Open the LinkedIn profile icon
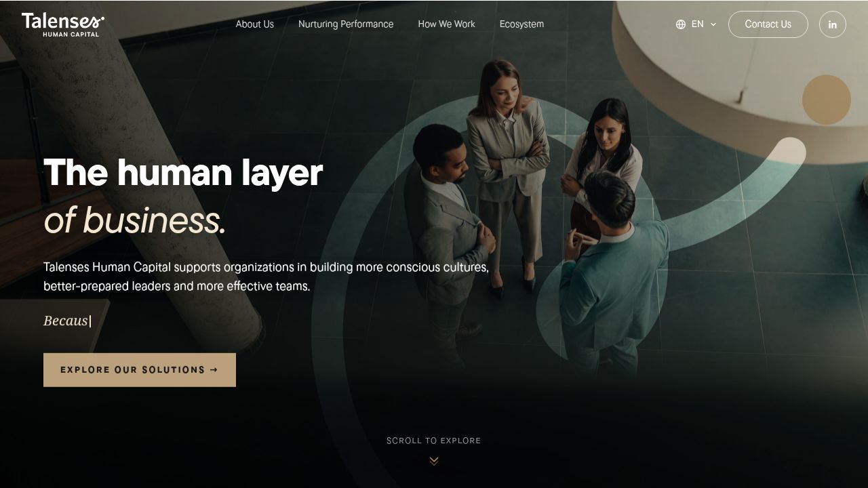The width and height of the screenshot is (868, 488). tap(833, 24)
